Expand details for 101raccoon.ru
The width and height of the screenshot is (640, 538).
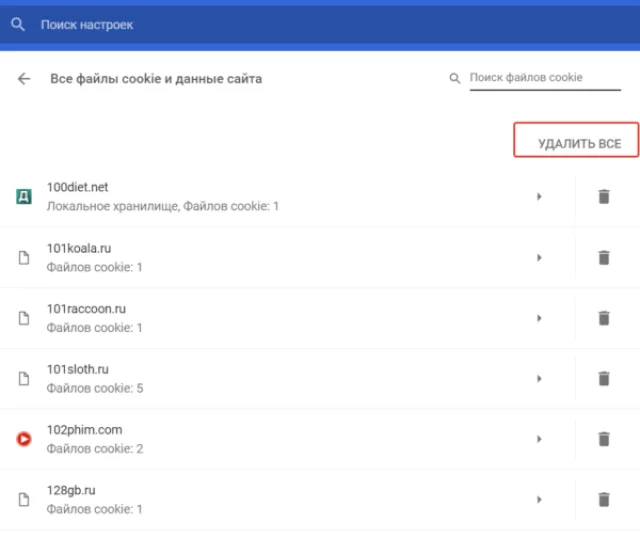(539, 318)
